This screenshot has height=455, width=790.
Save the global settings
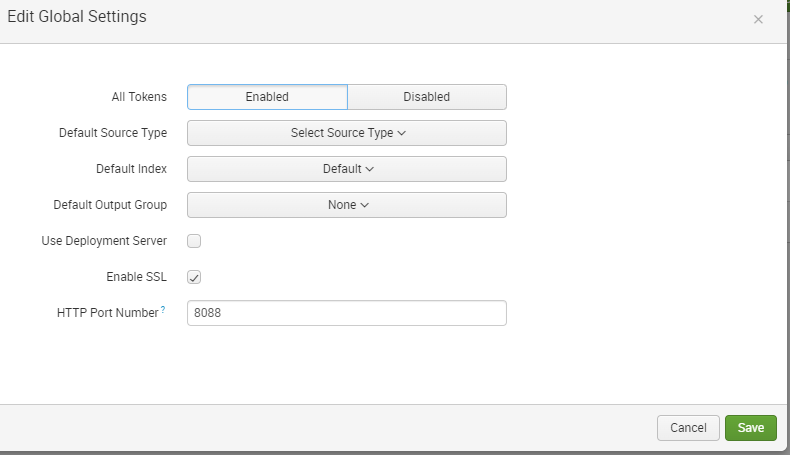tap(750, 428)
